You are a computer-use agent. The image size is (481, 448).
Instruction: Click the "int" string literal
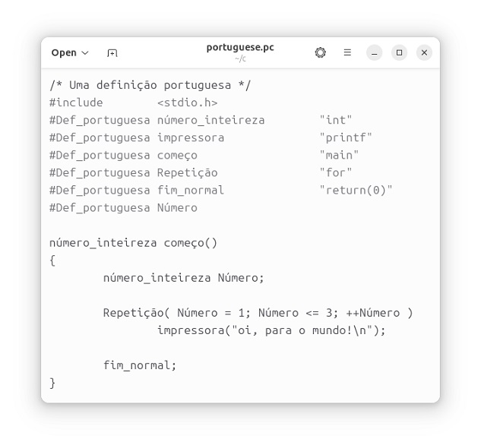tap(336, 120)
